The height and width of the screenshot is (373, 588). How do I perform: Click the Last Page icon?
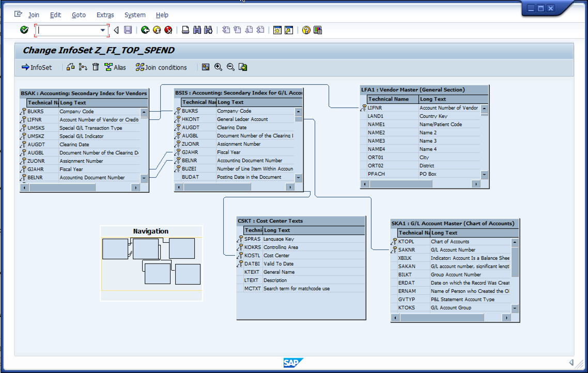[x=260, y=30]
